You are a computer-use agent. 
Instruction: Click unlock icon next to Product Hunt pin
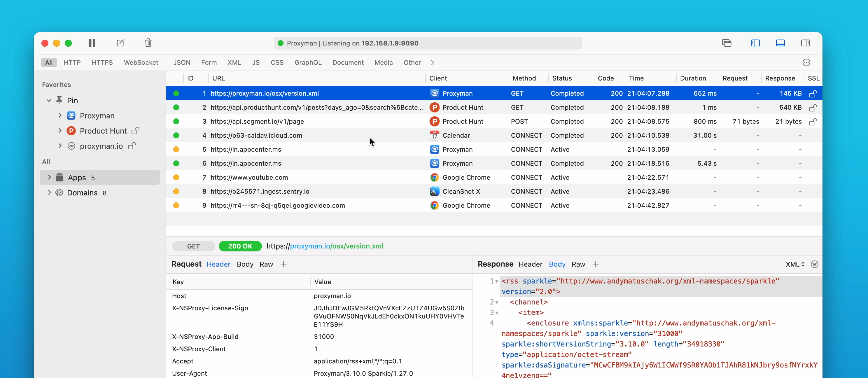pos(135,131)
